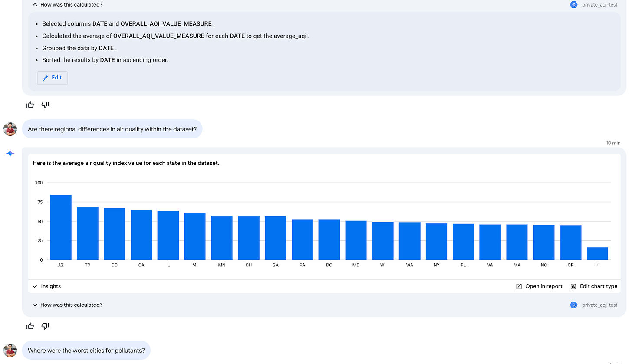Viewport: 632px width, 364px height.
Task: Click the "Calculated the average of" bullet
Action: (x=175, y=36)
